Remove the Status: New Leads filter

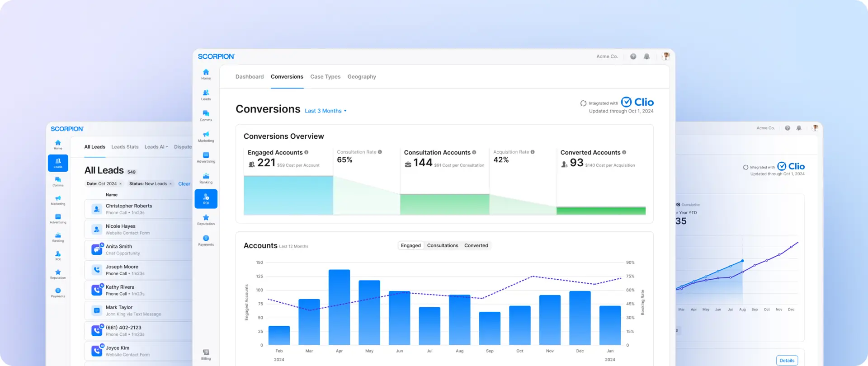[x=170, y=184]
